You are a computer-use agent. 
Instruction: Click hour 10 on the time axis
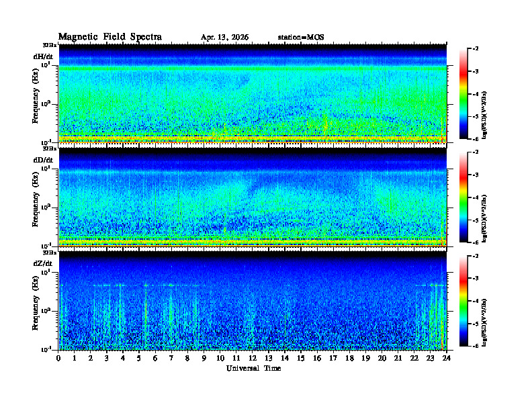[220, 358]
